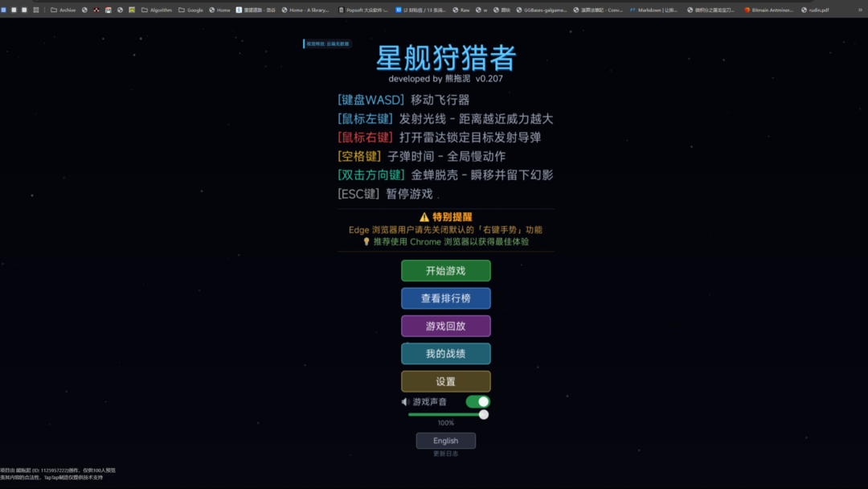868x489 pixels.
Task: Open the Archive bookmarks folder
Action: tap(63, 10)
